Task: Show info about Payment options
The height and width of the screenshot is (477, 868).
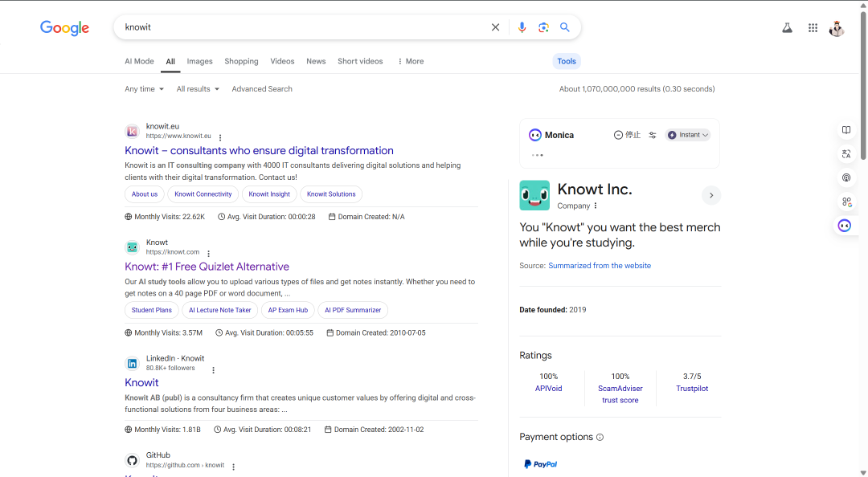Action: [600, 437]
